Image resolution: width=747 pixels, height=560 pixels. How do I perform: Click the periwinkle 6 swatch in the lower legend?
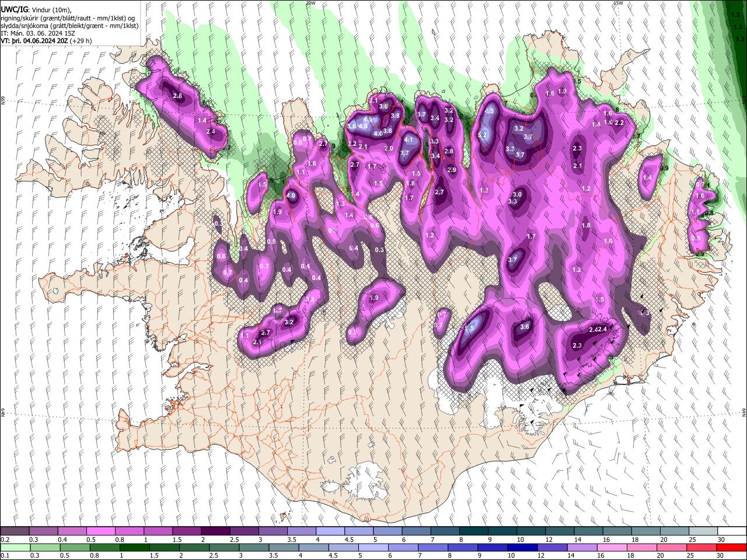pos(403,547)
